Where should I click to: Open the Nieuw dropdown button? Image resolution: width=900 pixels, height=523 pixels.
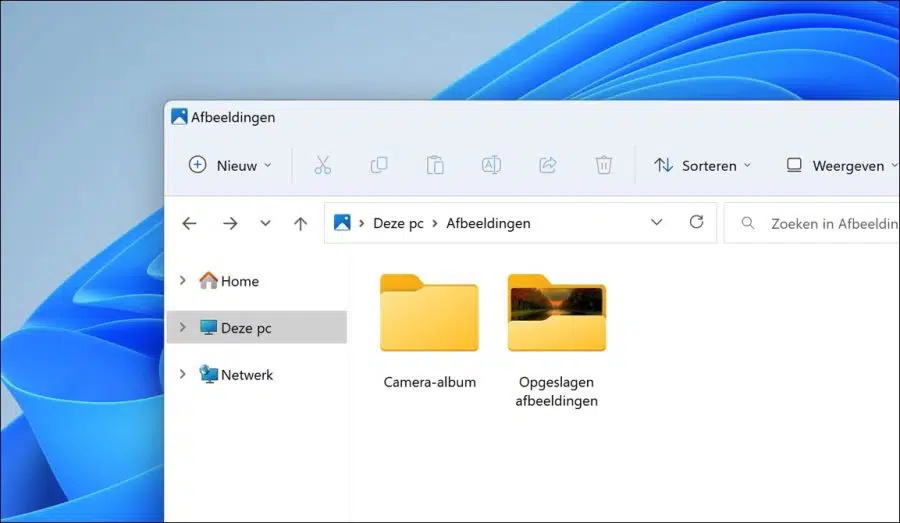click(x=230, y=165)
